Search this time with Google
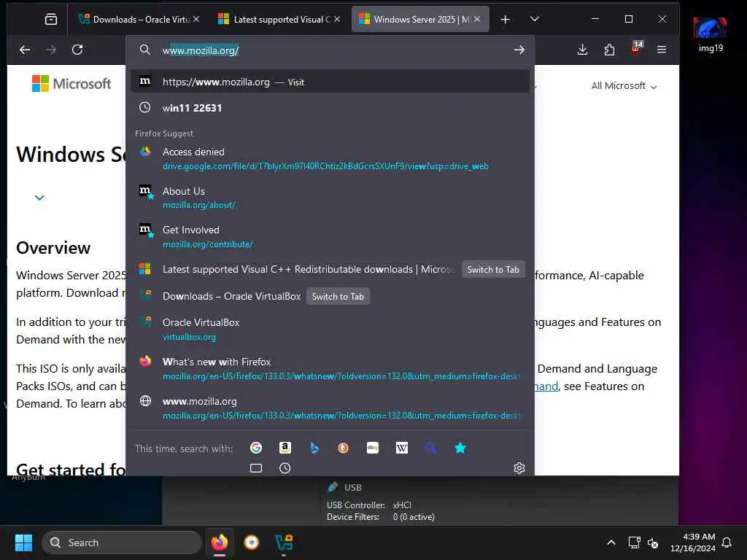This screenshot has height=560, width=747. [256, 448]
